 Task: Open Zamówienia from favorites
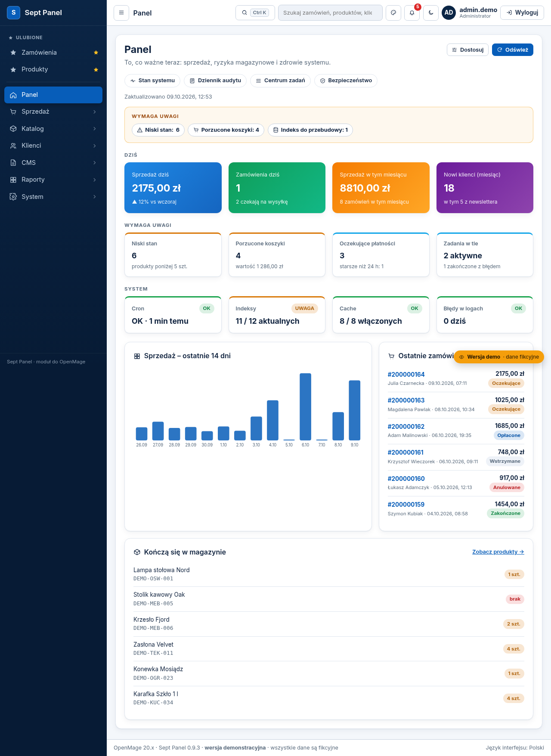(x=39, y=53)
